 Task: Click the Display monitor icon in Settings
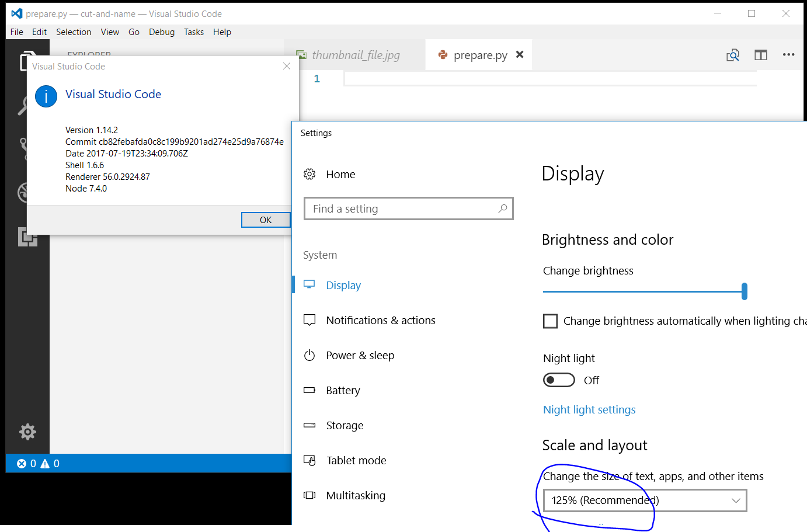pyautogui.click(x=309, y=284)
